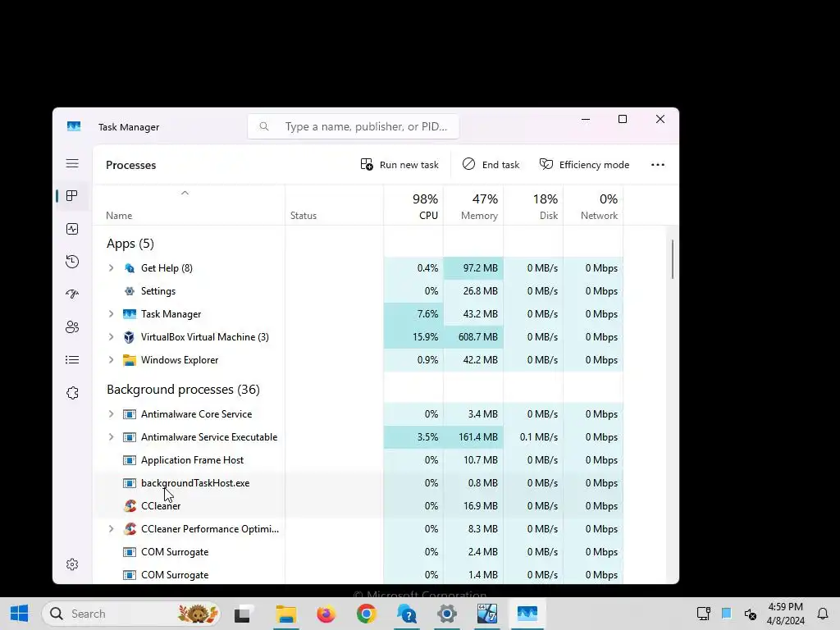Click the VirtualBox Virtual Machine icon
840x630 pixels.
coord(129,337)
